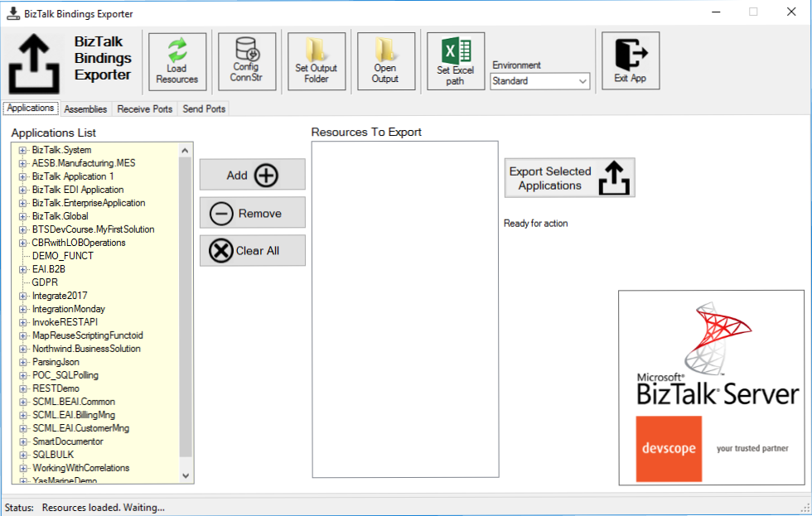Select ParsingJson application
Screen dimensions: 812x516
(56, 362)
